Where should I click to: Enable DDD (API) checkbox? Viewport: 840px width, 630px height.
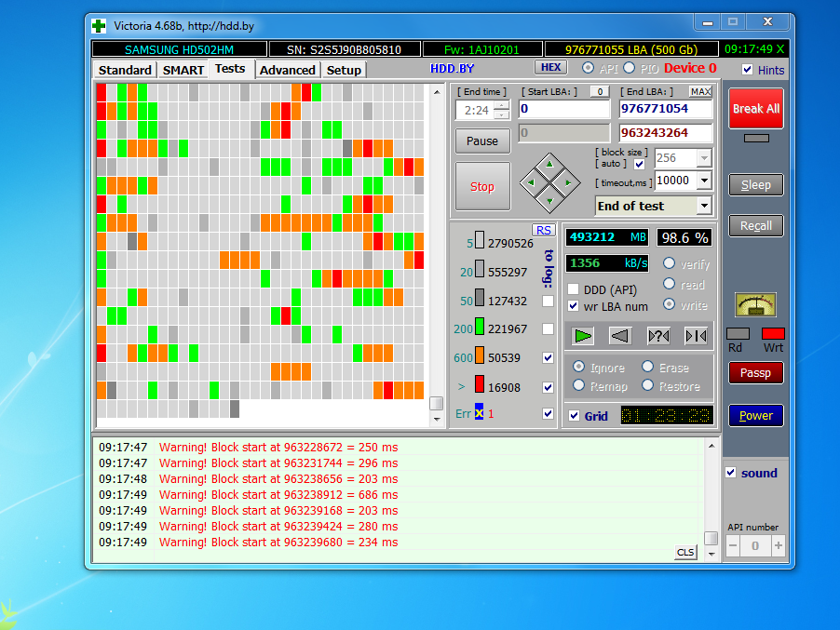(574, 289)
